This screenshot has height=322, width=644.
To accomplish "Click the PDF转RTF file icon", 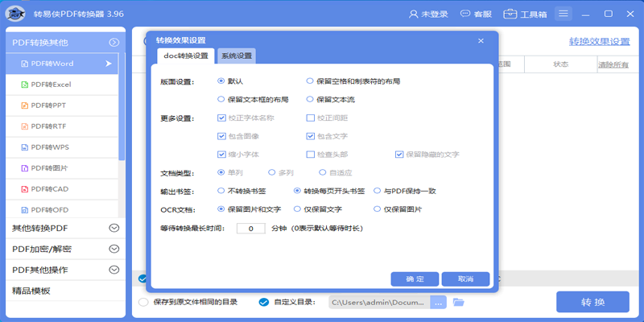I will (24, 126).
